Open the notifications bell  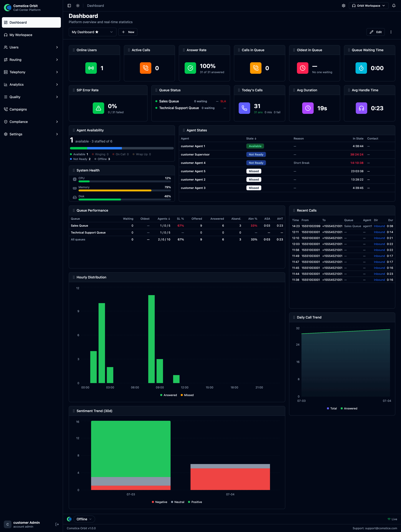tap(394, 5)
